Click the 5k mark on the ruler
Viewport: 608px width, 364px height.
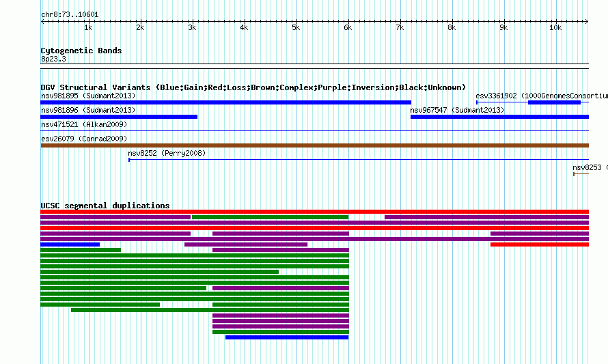point(296,27)
